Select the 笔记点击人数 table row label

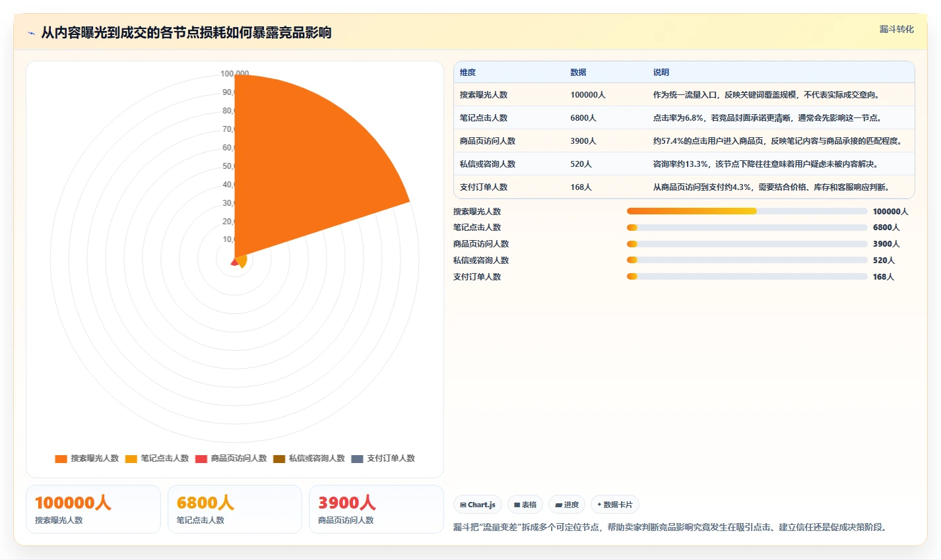484,118
